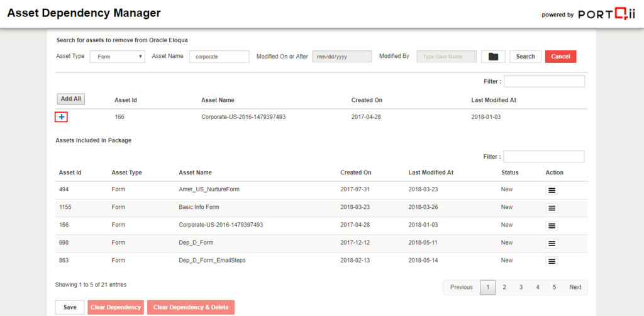Screen dimensions: 644x316
Task: Click the red Cancel button
Action: 560,57
